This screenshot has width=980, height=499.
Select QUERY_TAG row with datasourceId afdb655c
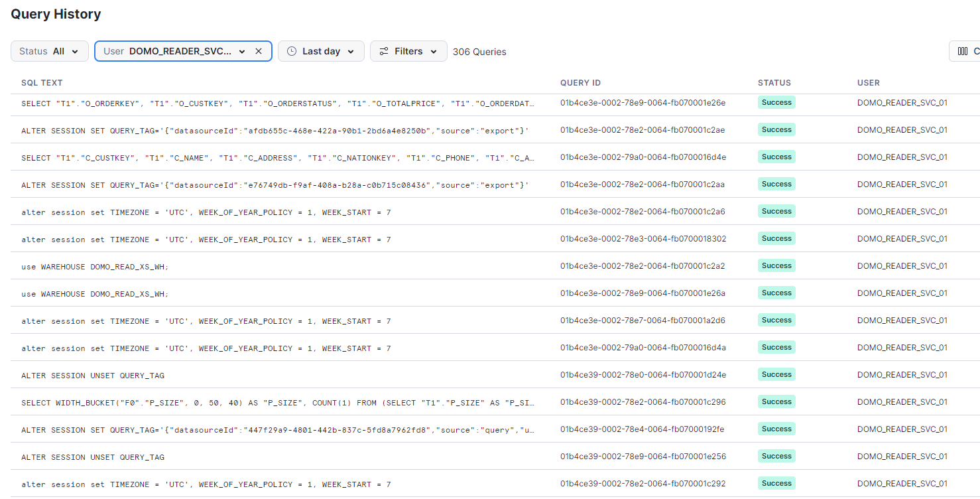[275, 130]
